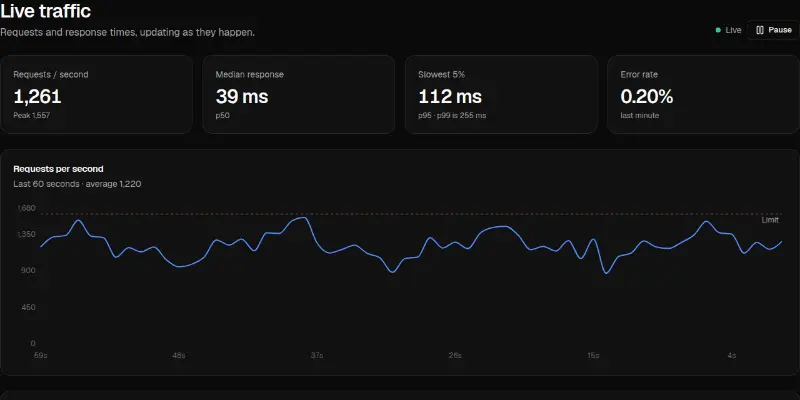Click the 900 y-axis label

click(29, 270)
